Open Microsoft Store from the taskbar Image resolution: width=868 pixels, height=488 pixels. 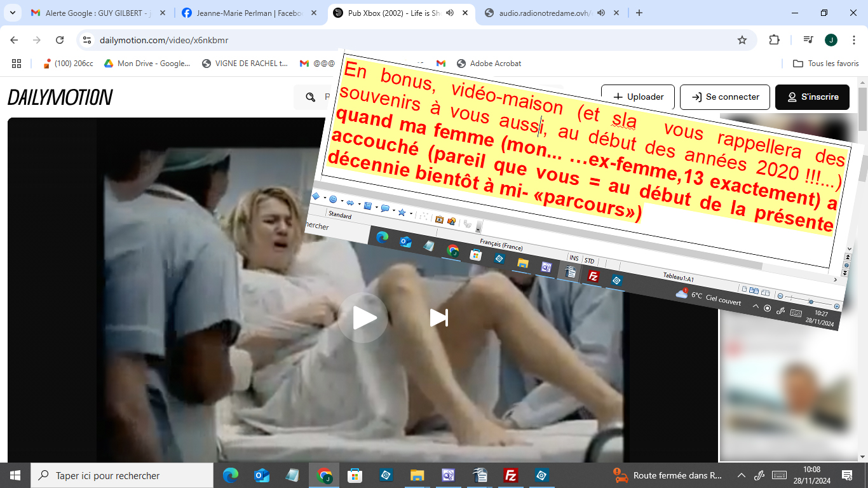tap(355, 475)
